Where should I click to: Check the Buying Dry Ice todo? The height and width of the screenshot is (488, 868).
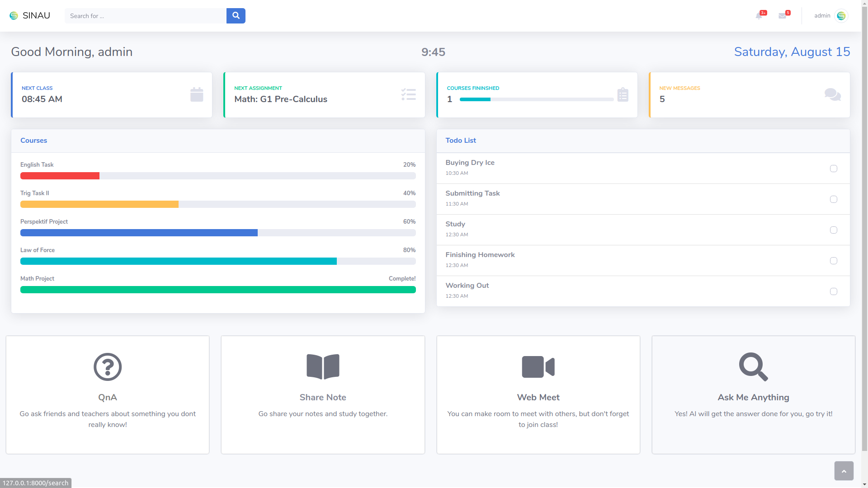[833, 169]
